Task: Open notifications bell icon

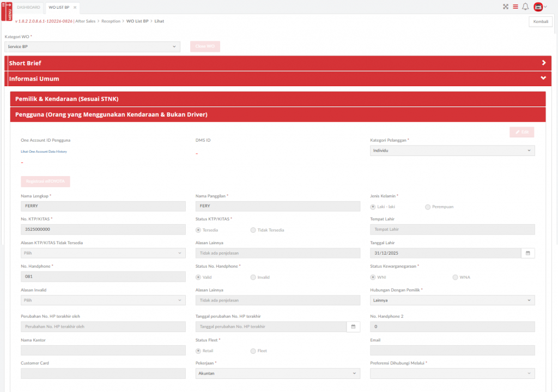Action: click(x=525, y=7)
